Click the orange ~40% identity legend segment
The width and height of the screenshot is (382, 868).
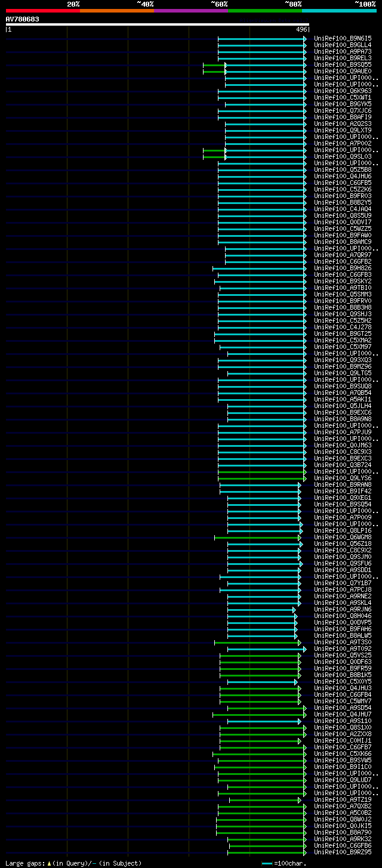point(117,11)
